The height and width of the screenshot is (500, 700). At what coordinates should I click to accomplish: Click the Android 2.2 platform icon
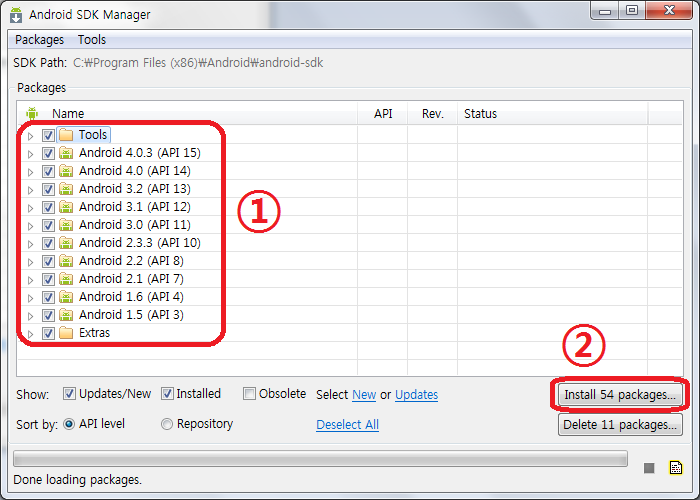pos(66,261)
